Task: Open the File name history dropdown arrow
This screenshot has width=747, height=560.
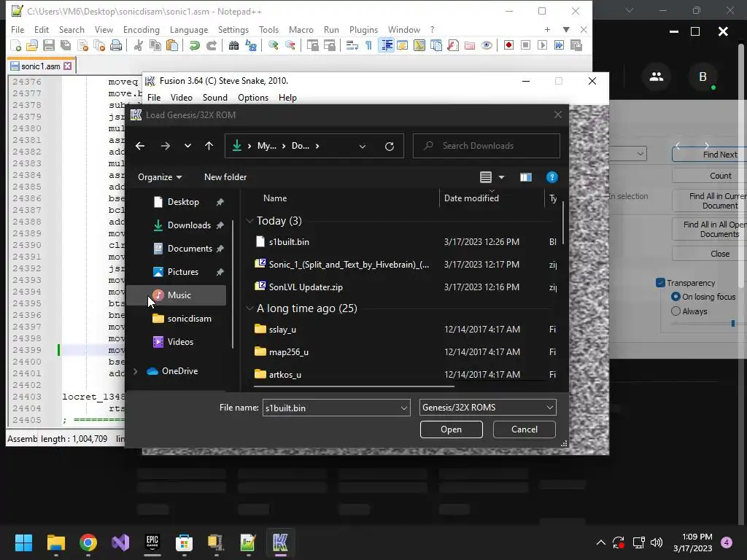Action: click(403, 408)
